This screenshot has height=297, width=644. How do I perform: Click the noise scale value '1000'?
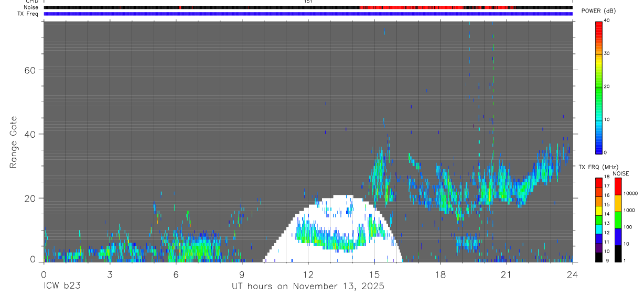[629, 211]
